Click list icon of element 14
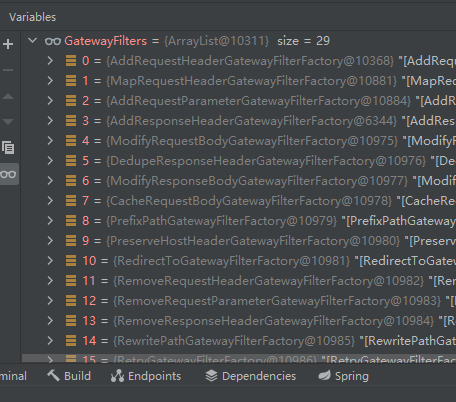The image size is (456, 402). click(x=71, y=341)
